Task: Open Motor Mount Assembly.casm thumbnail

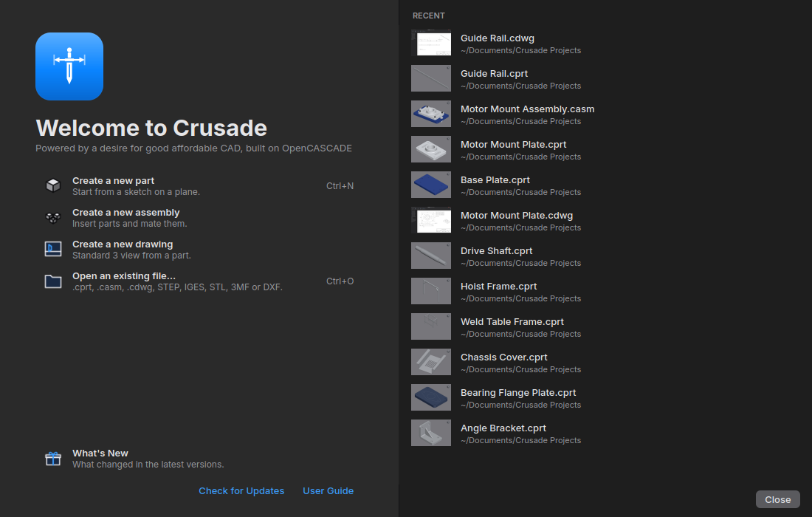Action: [431, 114]
